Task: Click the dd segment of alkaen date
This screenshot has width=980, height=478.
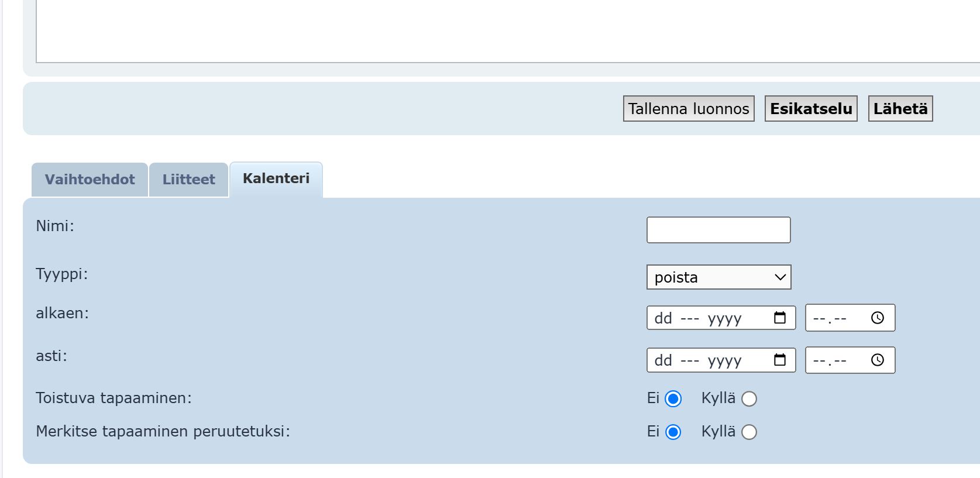Action: click(663, 318)
